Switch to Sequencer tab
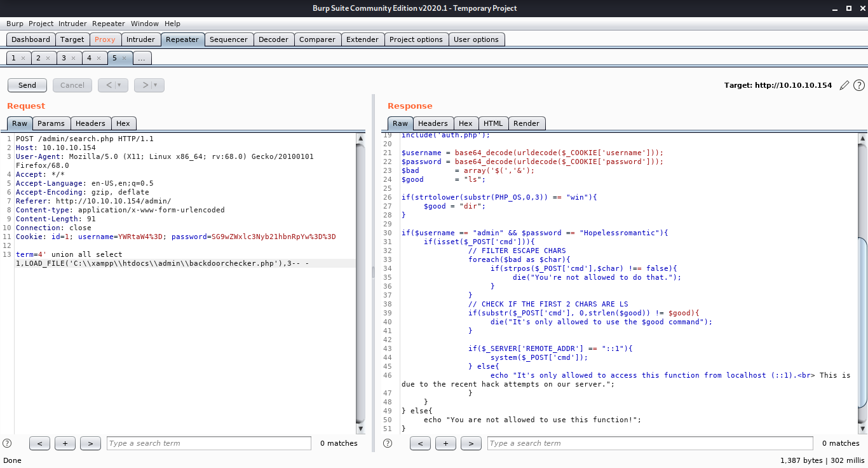868x468 pixels. 229,39
